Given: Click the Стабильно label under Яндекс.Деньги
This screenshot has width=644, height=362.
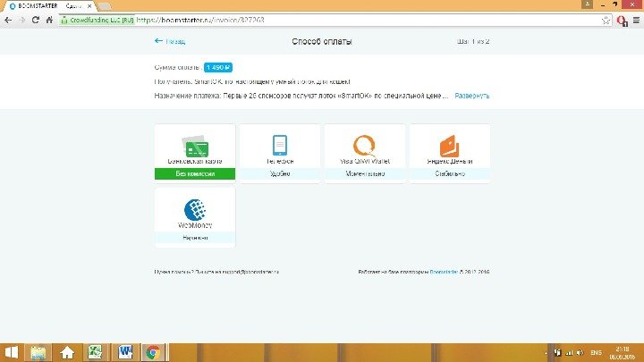Looking at the screenshot, I should tap(450, 173).
